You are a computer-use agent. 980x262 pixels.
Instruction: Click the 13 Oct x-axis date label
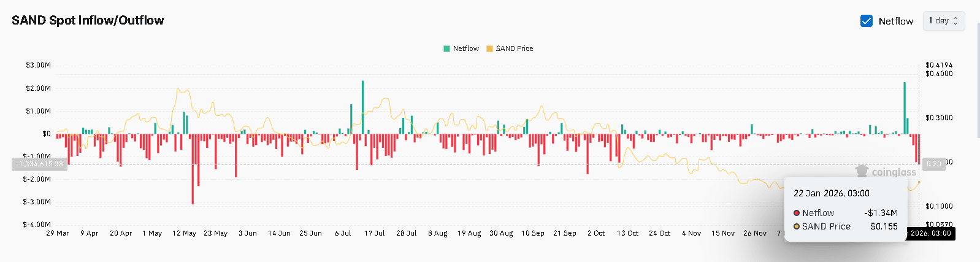[627, 233]
